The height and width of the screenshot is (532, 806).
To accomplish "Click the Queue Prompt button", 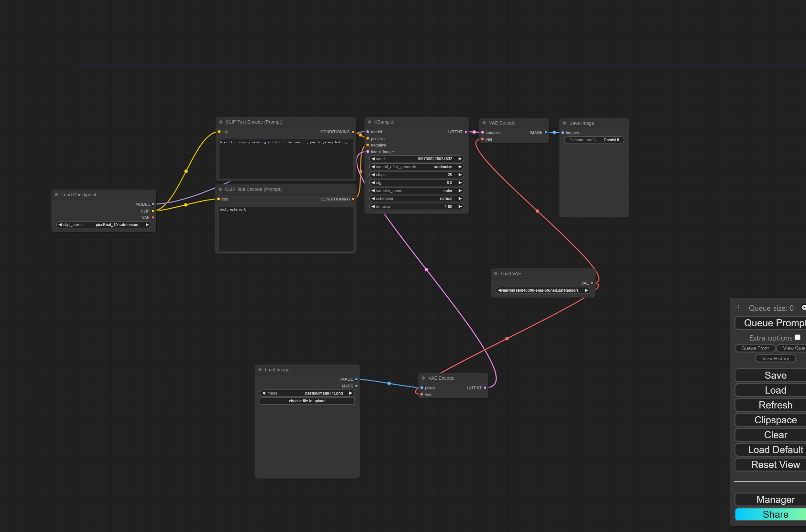I will (x=774, y=323).
